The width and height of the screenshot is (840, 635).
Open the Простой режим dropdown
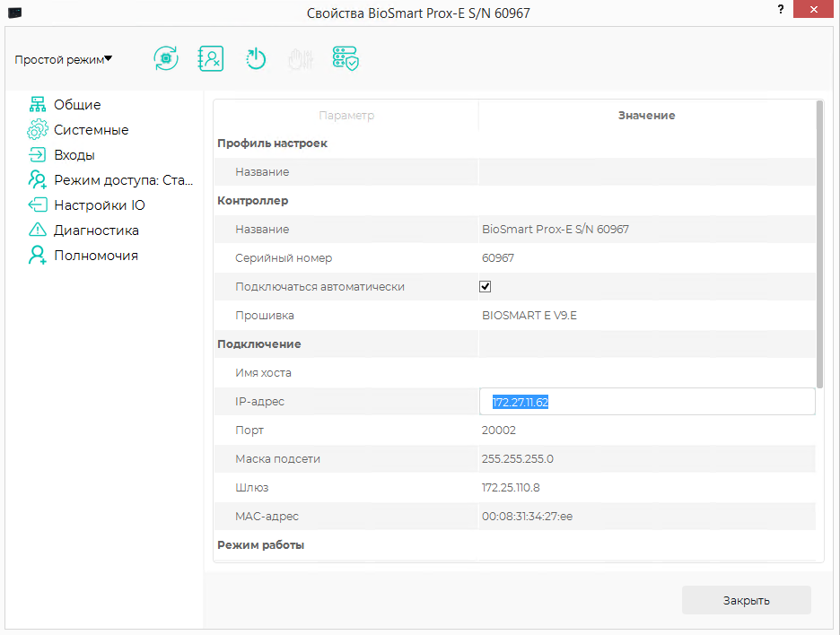(x=63, y=59)
